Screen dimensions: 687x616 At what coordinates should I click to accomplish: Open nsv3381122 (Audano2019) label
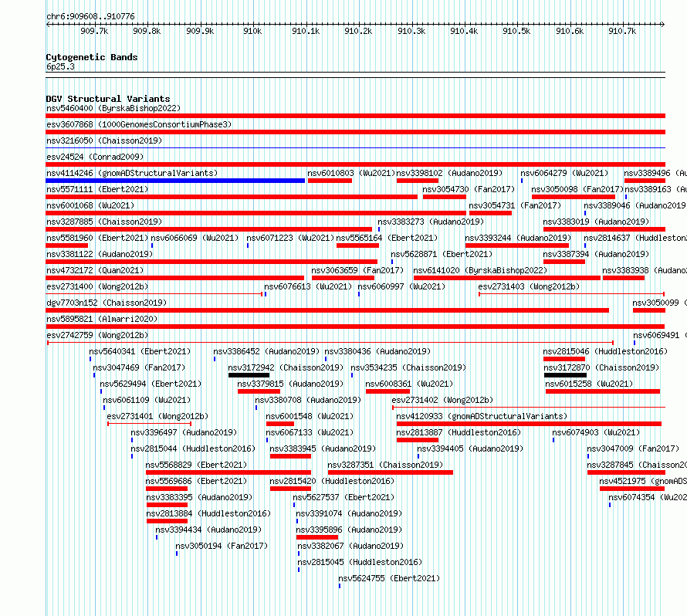coord(100,254)
